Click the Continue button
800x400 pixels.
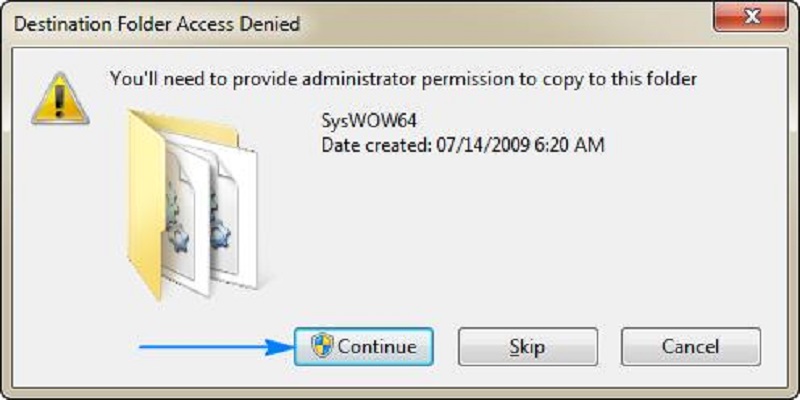tap(363, 347)
